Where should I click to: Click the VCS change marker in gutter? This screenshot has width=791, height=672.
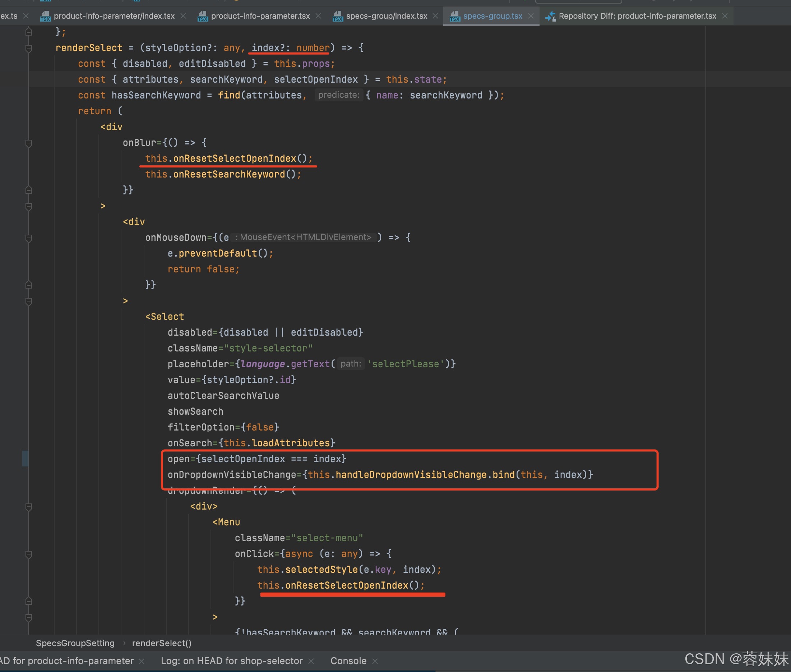25,458
